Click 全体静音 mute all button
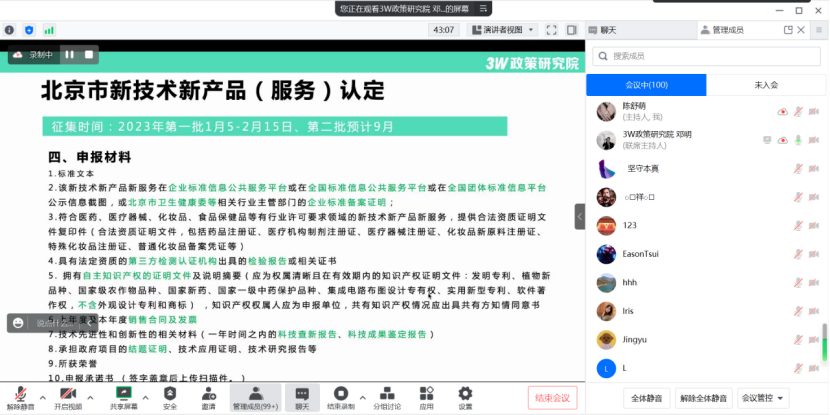This screenshot has height=415, width=830. click(x=647, y=398)
